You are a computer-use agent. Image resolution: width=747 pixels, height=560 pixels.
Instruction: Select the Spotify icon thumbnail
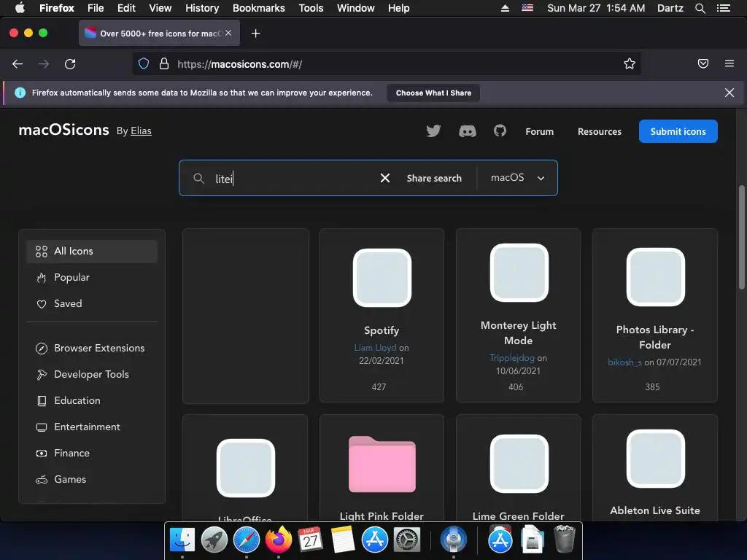pos(382,278)
